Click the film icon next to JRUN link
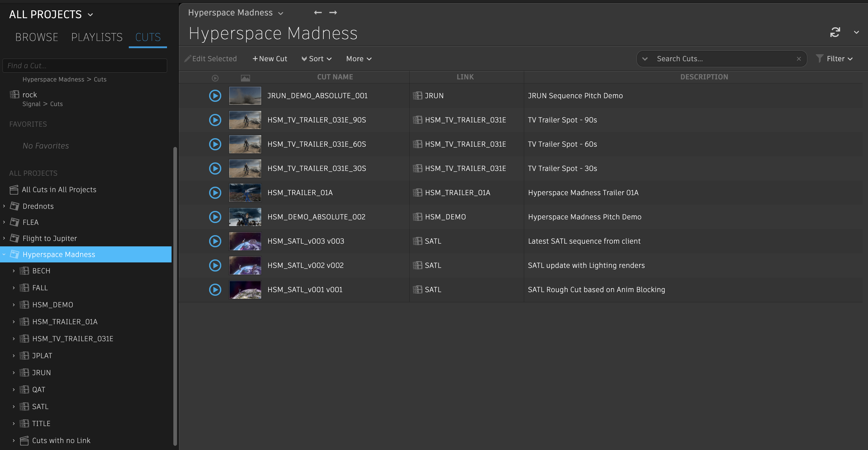The height and width of the screenshot is (450, 868). pos(418,96)
